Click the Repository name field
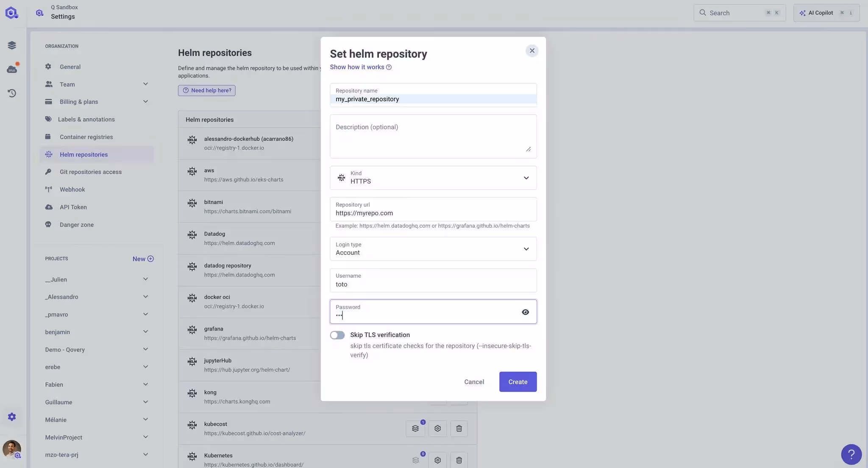This screenshot has width=868, height=468. pos(433,95)
